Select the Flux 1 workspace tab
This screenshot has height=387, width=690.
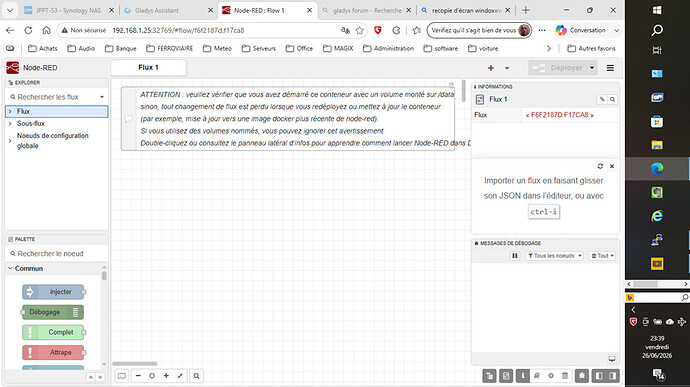(x=148, y=67)
